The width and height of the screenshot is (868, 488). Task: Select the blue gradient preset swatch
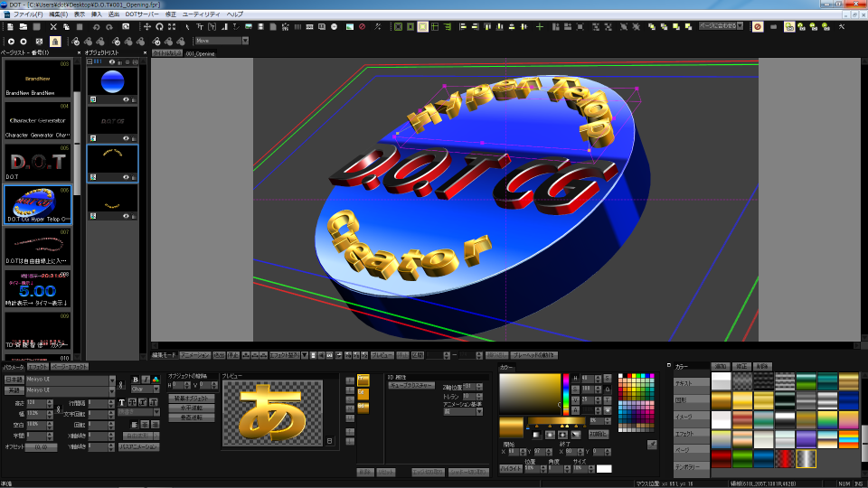[x=763, y=459]
